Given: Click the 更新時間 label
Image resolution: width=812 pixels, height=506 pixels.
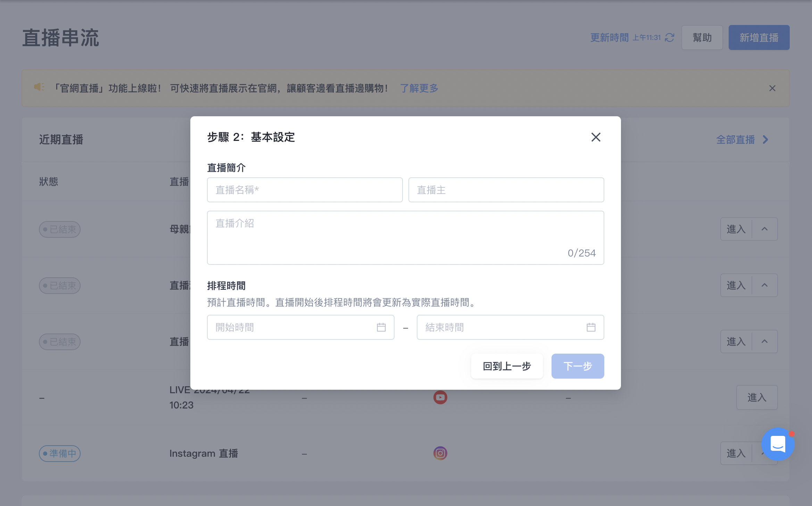Looking at the screenshot, I should (x=610, y=37).
